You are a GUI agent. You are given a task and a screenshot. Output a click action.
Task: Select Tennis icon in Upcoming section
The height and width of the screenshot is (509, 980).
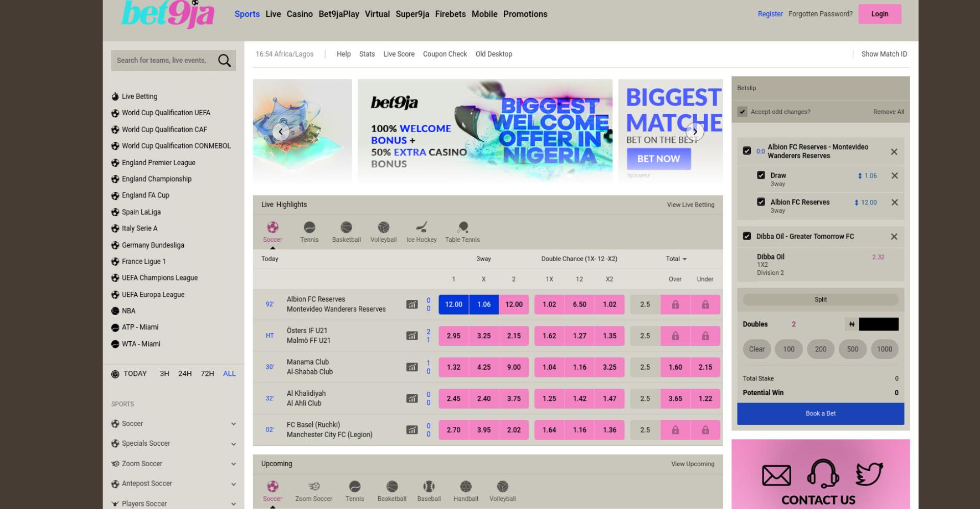[x=355, y=487]
